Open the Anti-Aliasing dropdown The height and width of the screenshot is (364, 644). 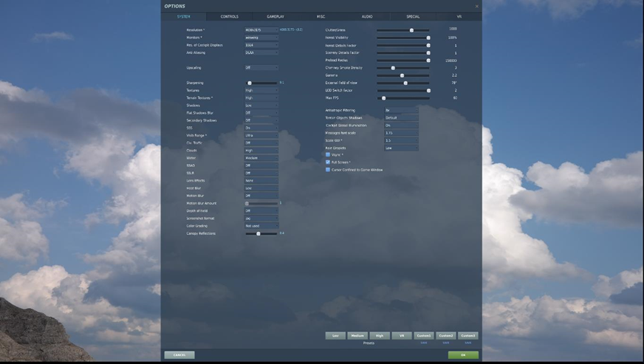pyautogui.click(x=261, y=52)
